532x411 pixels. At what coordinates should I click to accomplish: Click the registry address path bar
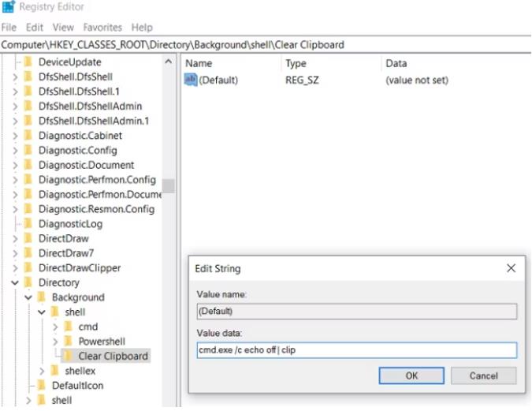tap(266, 45)
